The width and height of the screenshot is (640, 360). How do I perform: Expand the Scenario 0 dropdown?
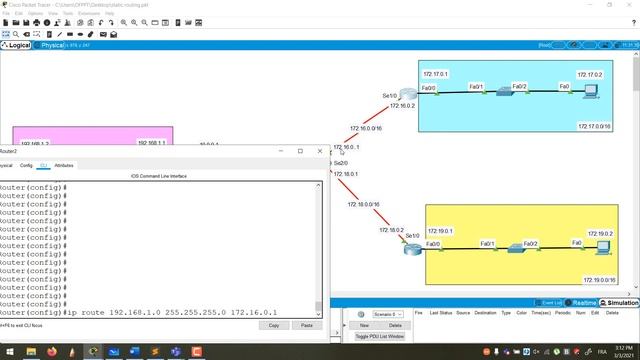pos(387,314)
